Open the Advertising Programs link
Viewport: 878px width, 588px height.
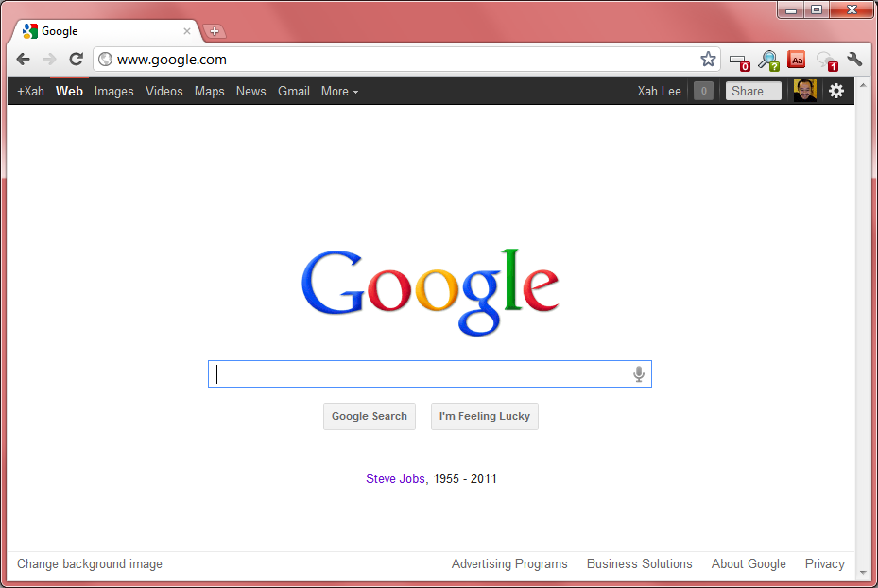[x=509, y=564]
